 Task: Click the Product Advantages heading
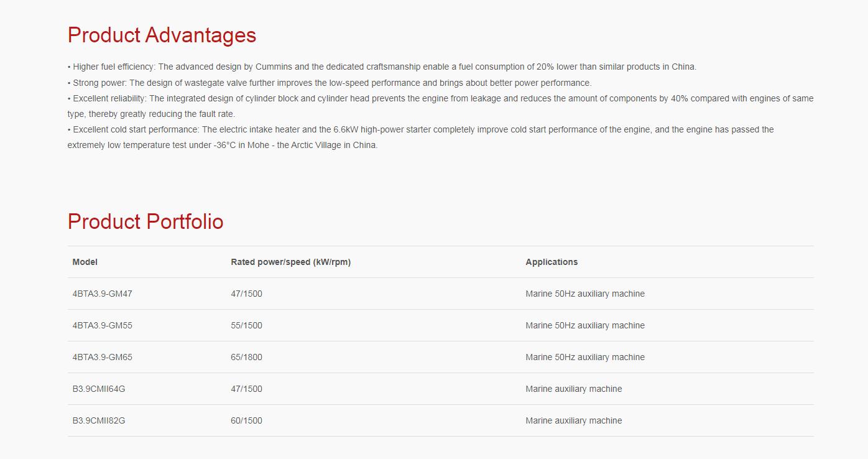click(x=162, y=35)
